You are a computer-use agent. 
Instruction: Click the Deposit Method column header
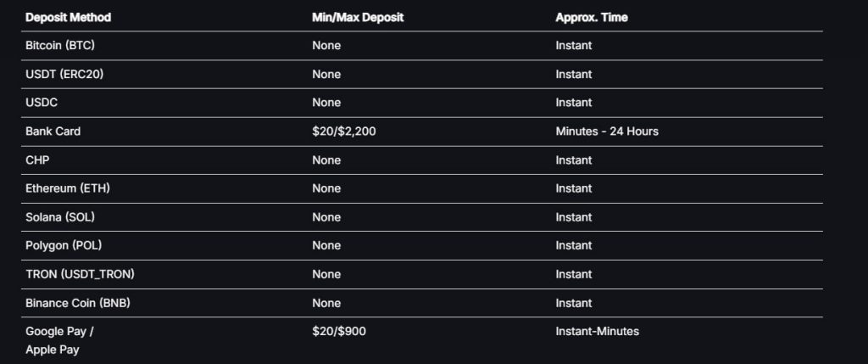[68, 17]
